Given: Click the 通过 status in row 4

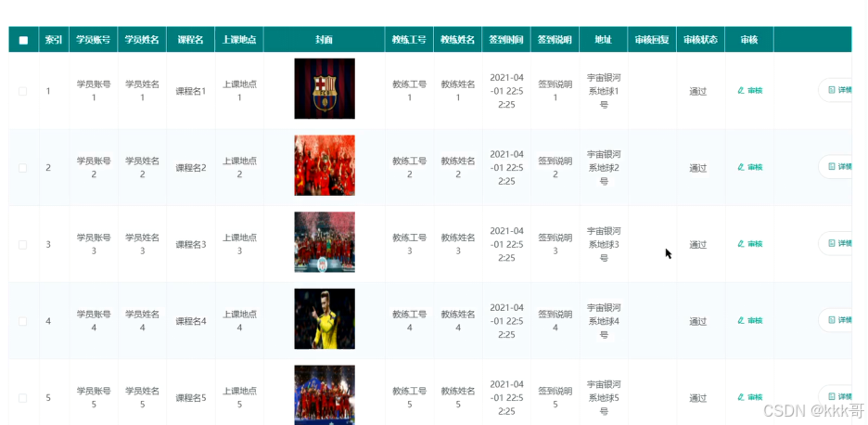Looking at the screenshot, I should click(698, 321).
